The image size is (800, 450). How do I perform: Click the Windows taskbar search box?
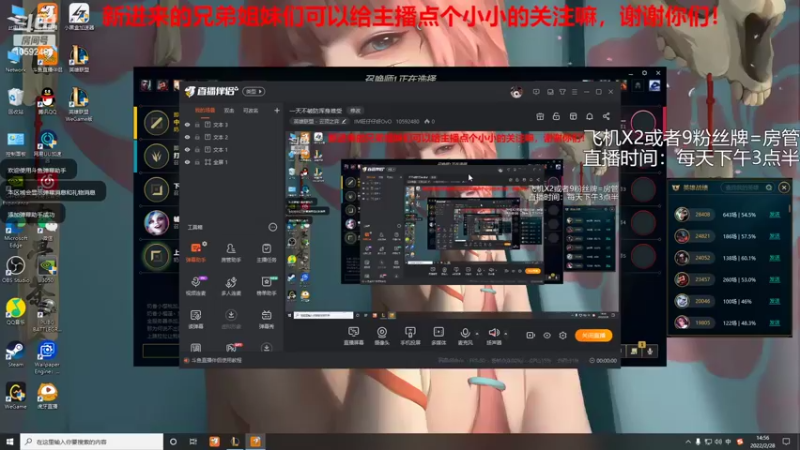[92, 441]
